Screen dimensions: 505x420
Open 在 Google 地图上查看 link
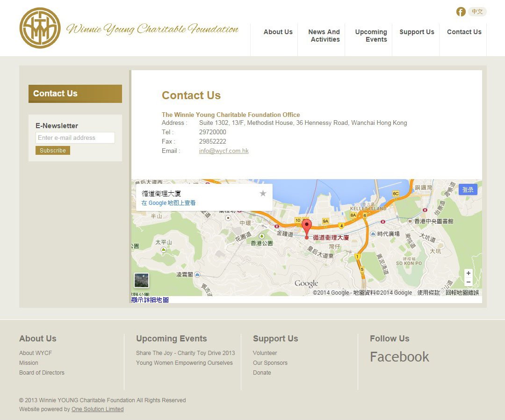(168, 203)
